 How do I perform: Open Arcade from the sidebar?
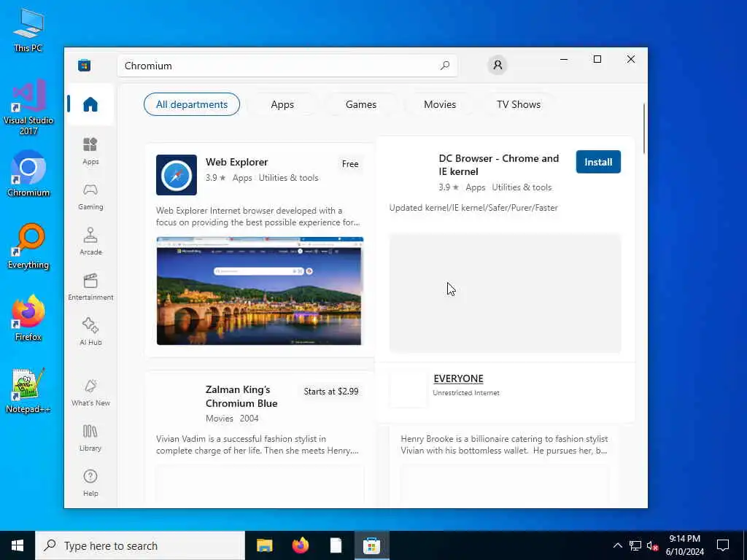tap(90, 241)
